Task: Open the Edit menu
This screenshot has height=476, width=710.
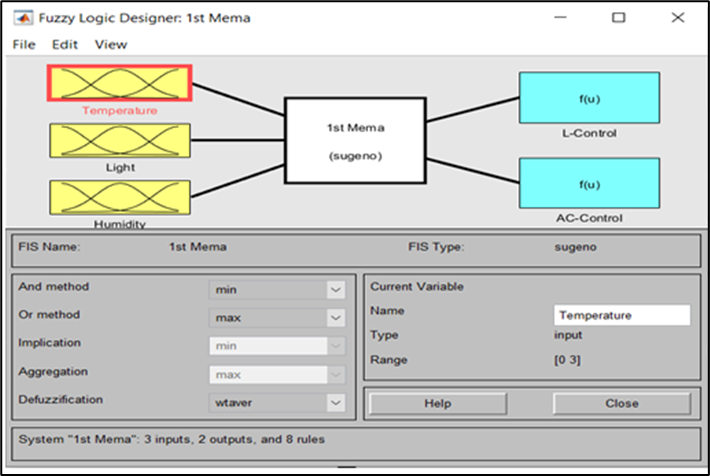Action: point(65,44)
